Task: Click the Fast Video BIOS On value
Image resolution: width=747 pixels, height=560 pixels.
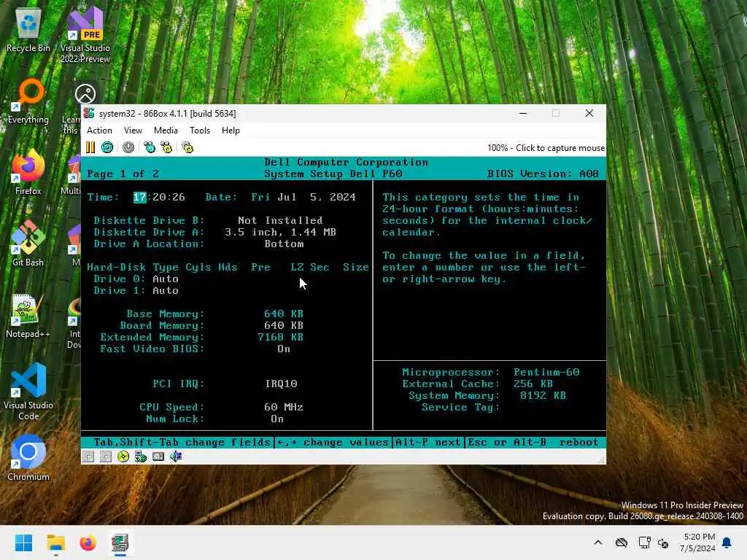Action: click(284, 349)
